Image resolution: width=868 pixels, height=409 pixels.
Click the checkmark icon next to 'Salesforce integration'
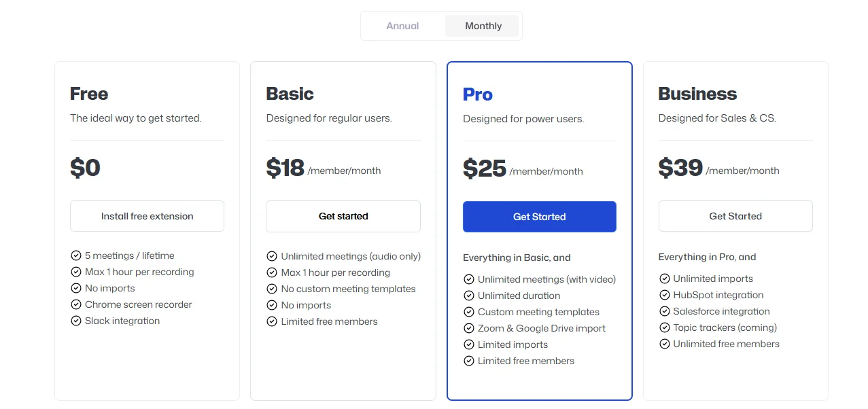664,311
